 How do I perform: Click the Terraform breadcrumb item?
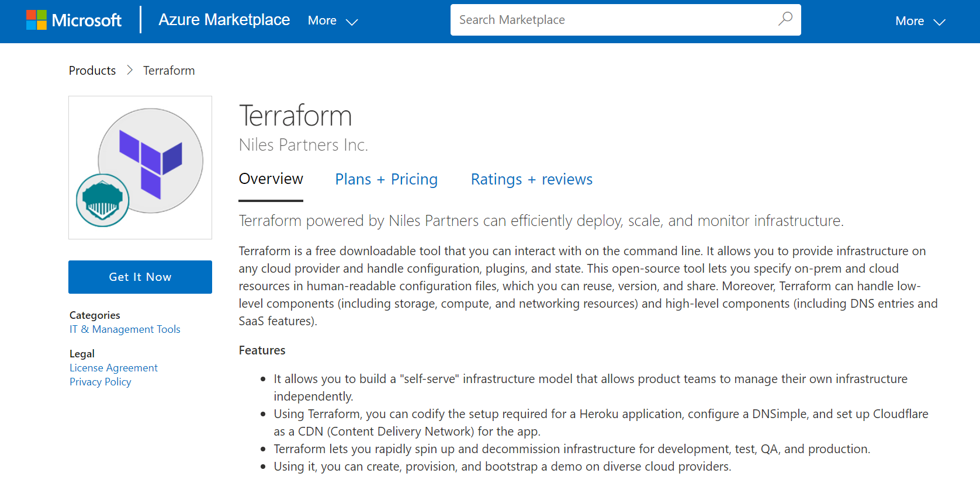169,71
